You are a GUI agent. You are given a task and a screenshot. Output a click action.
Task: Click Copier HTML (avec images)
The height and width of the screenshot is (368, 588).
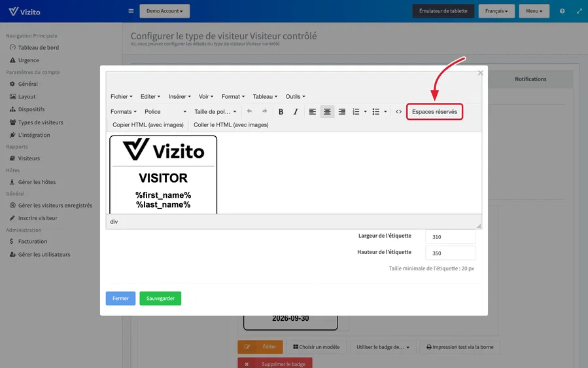coord(148,124)
